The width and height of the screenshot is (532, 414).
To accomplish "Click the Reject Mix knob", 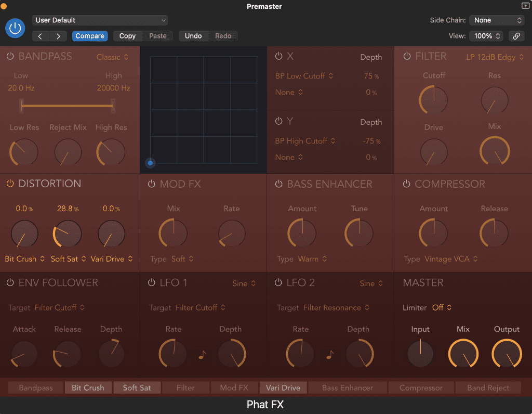I will coord(68,152).
